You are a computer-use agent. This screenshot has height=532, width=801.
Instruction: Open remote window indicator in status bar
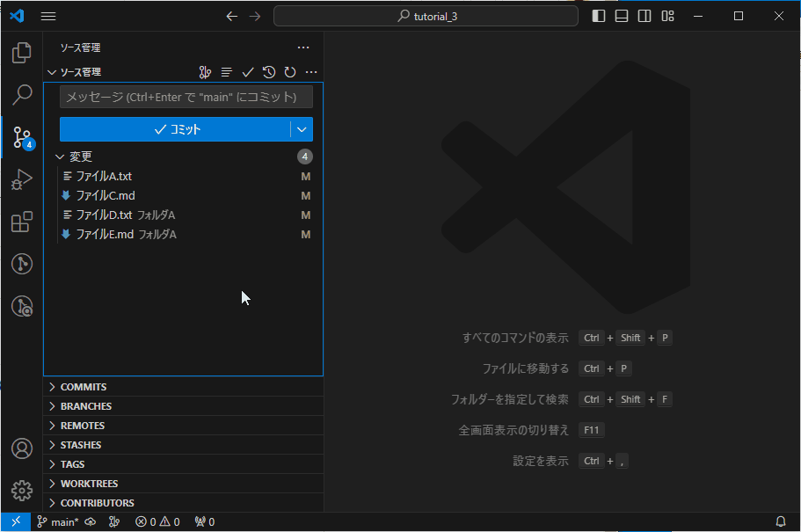tap(16, 521)
